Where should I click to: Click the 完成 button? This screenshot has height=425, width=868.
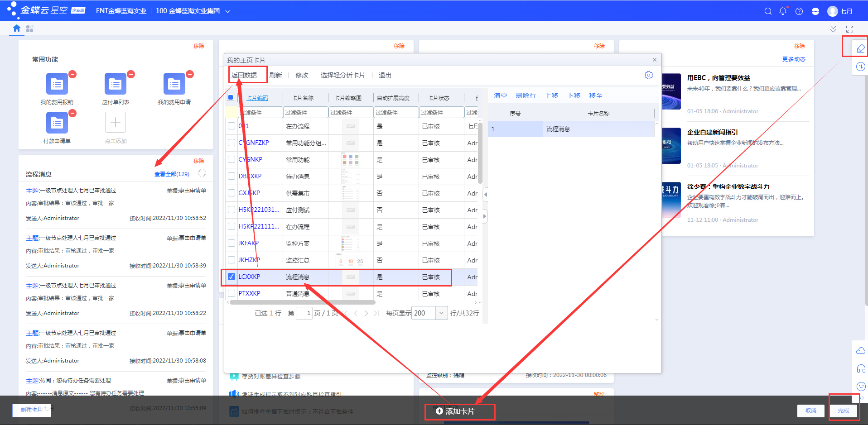coord(844,411)
